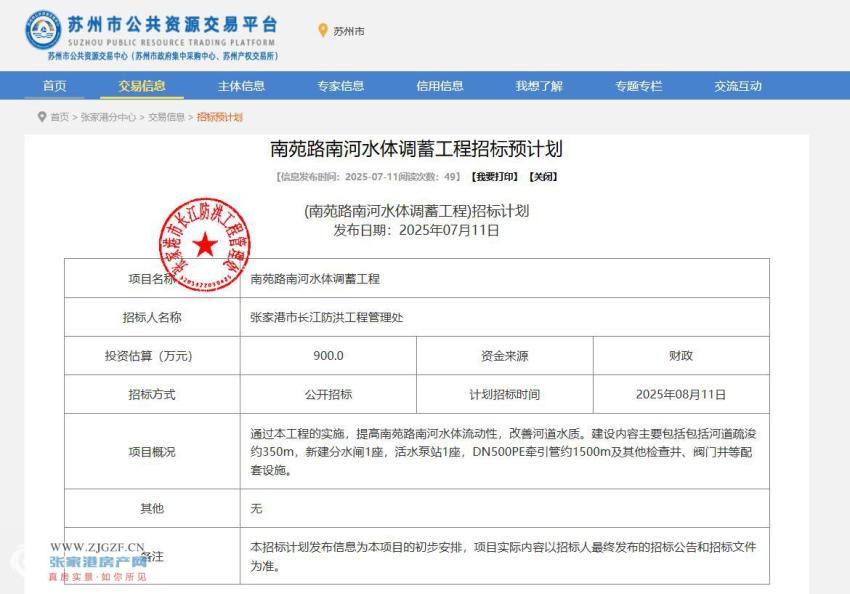Open 信用信息 from the navigation bar

point(440,86)
